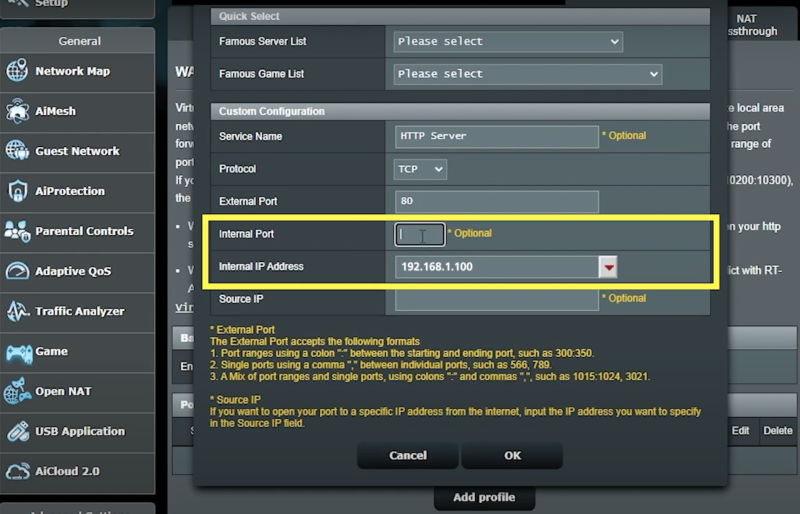This screenshot has height=514, width=800.
Task: Click the Famous Game List label
Action: 261,74
